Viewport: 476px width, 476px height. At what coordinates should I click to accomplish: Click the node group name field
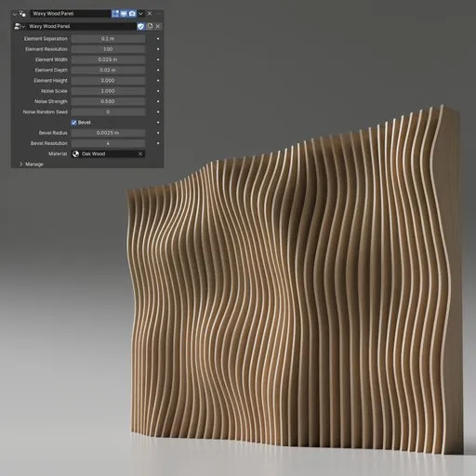coord(82,26)
